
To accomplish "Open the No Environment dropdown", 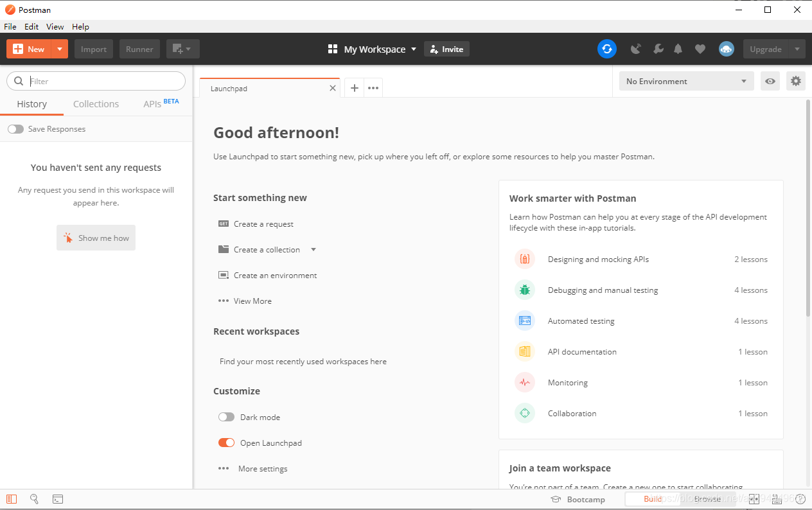I will click(x=686, y=81).
